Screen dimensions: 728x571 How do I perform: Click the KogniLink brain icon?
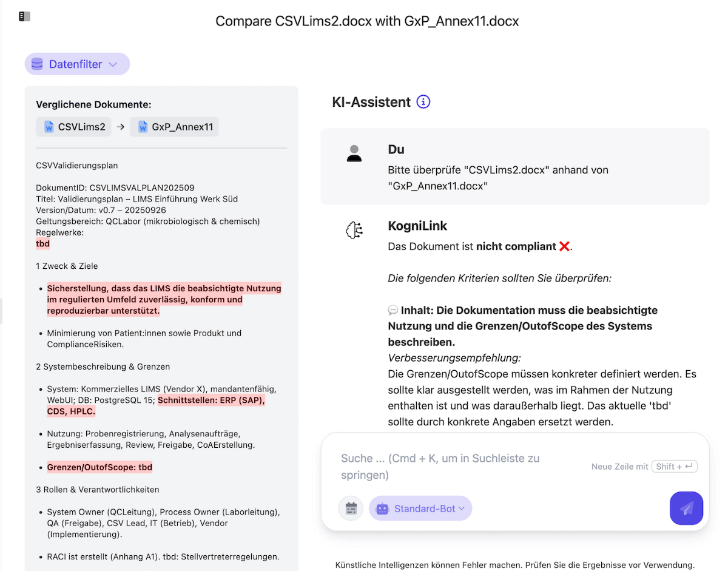[x=354, y=230]
